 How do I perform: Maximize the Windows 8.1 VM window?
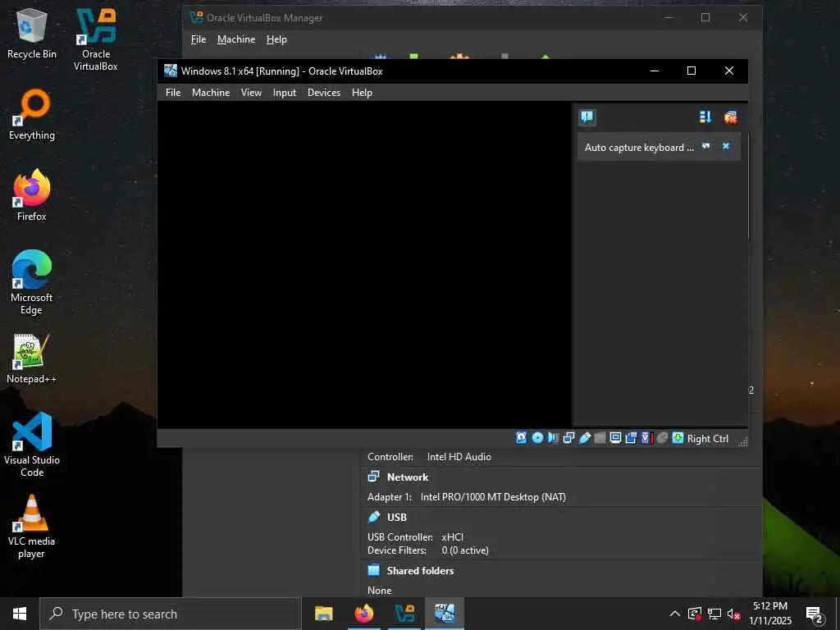coord(692,71)
